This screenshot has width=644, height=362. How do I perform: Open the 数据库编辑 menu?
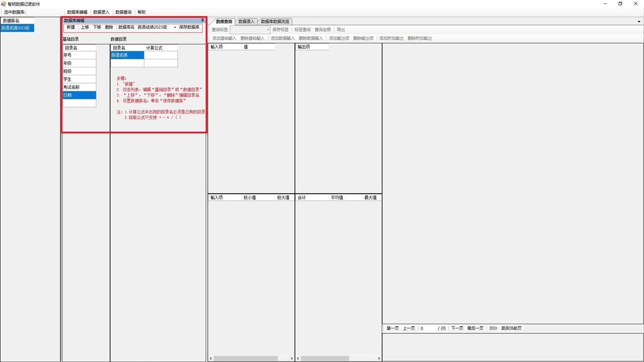point(77,12)
